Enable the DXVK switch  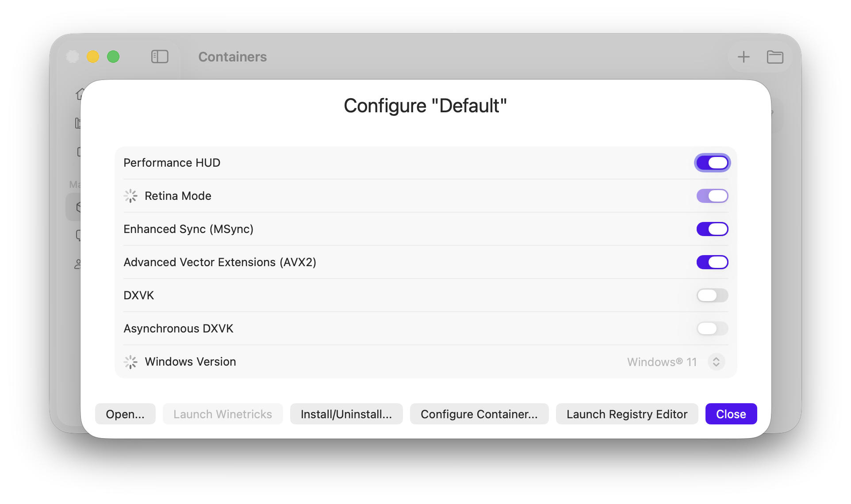pyautogui.click(x=712, y=295)
